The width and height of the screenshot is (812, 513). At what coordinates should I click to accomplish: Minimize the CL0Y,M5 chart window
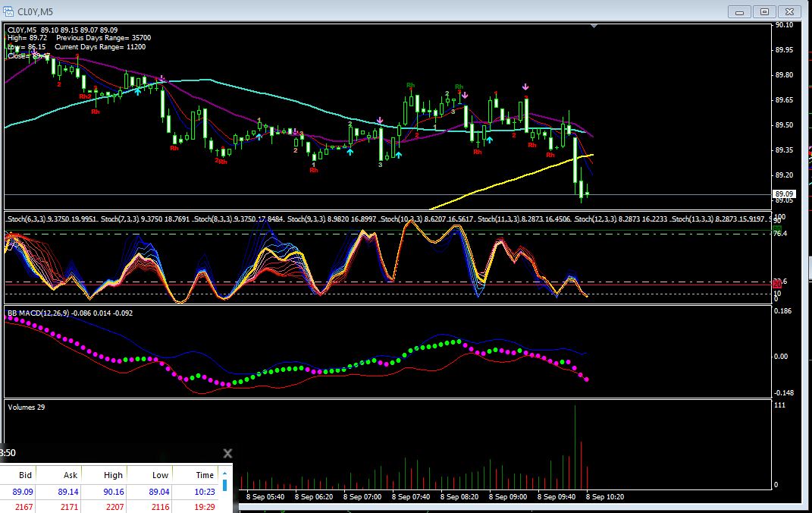[x=739, y=11]
